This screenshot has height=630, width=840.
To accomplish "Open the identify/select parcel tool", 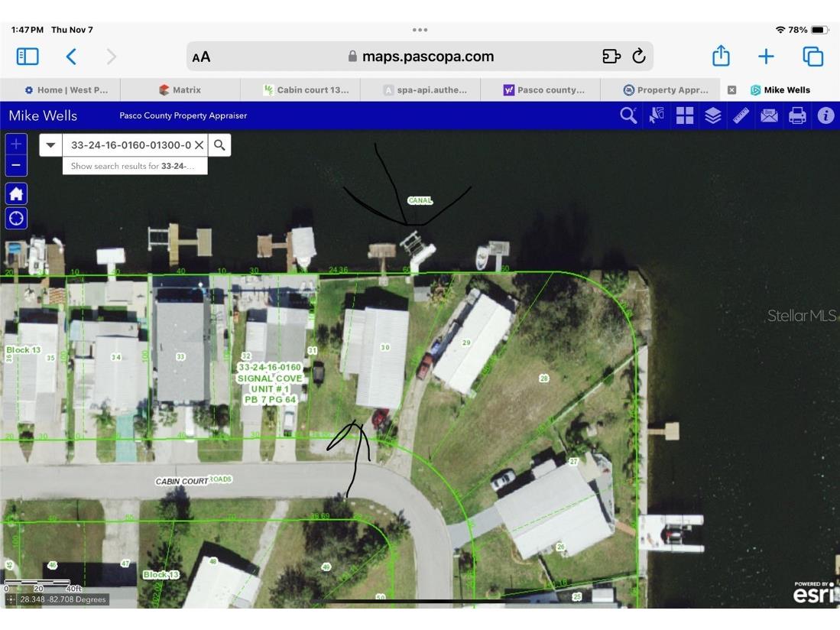I will point(656,115).
